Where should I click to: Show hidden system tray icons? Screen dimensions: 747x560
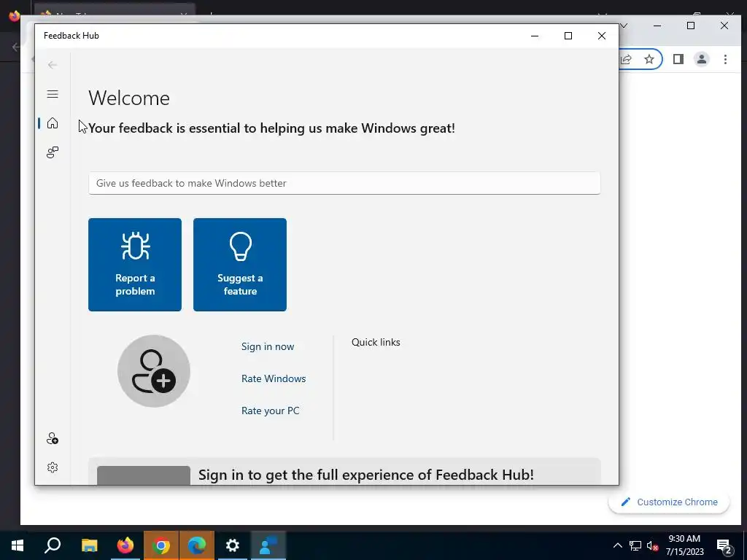point(617,545)
